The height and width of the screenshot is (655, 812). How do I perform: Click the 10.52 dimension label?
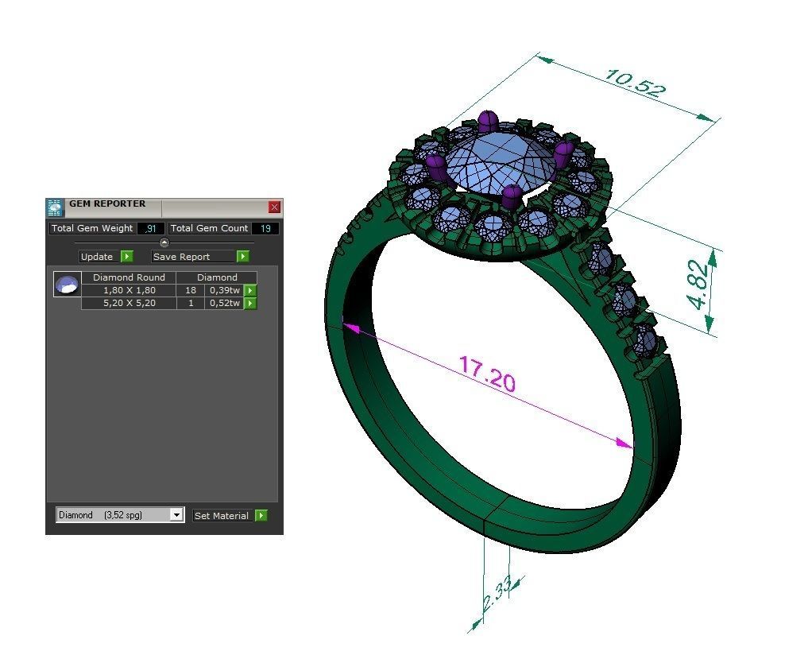click(x=634, y=83)
